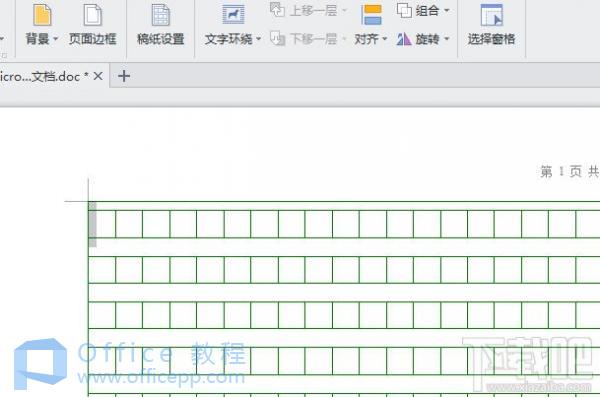This screenshot has height=397, width=600.
Task: Click the 下移一层 send backward icon
Action: click(277, 38)
